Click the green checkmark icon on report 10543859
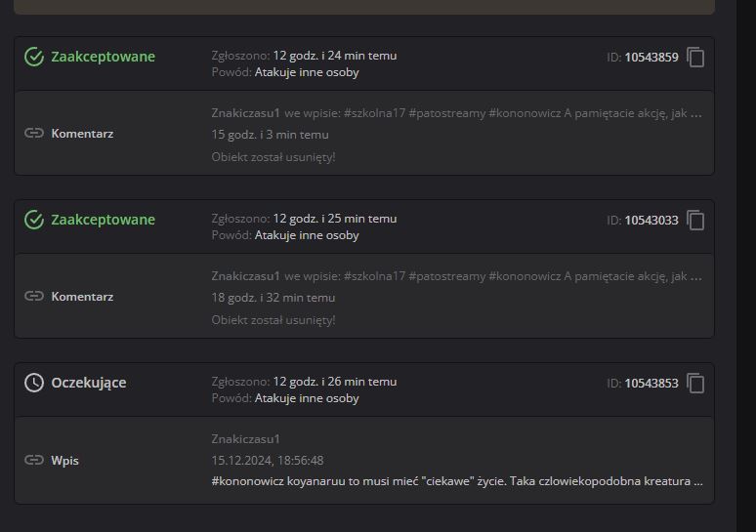Image resolution: width=756 pixels, height=532 pixels. click(34, 57)
